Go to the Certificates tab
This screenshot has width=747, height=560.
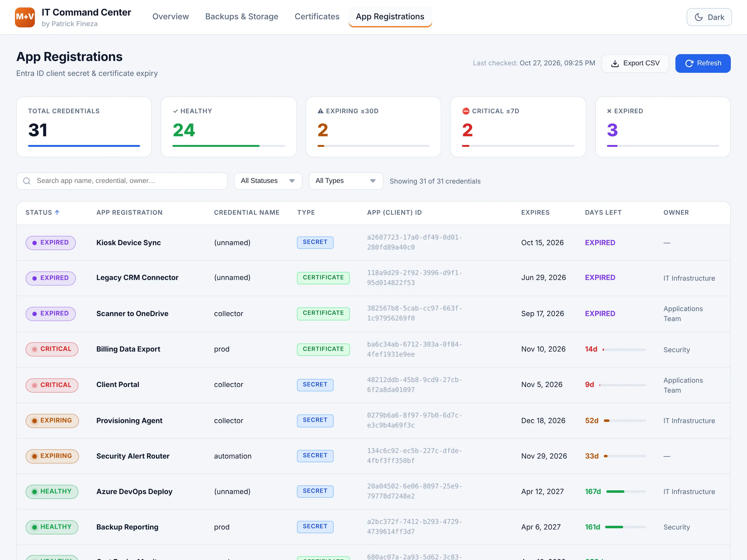pos(317,16)
